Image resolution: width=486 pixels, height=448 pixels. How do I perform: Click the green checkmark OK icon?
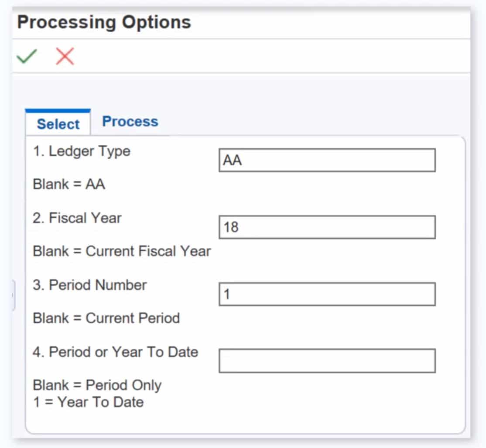(x=27, y=56)
